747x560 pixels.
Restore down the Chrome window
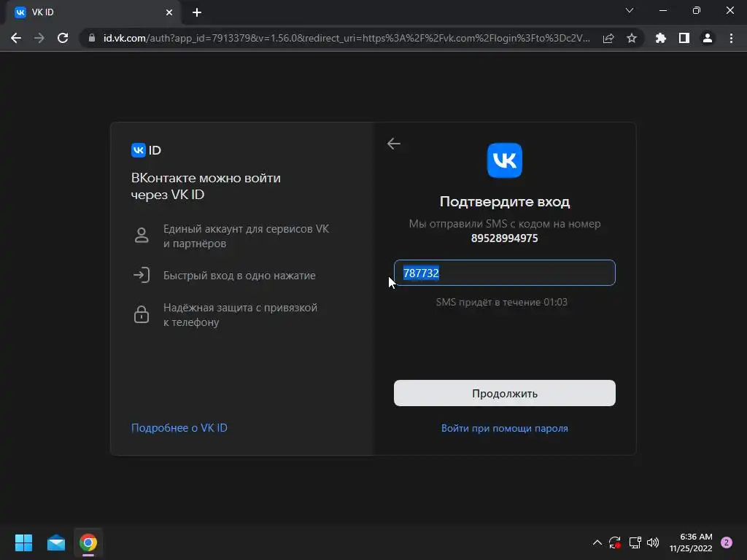click(x=697, y=10)
